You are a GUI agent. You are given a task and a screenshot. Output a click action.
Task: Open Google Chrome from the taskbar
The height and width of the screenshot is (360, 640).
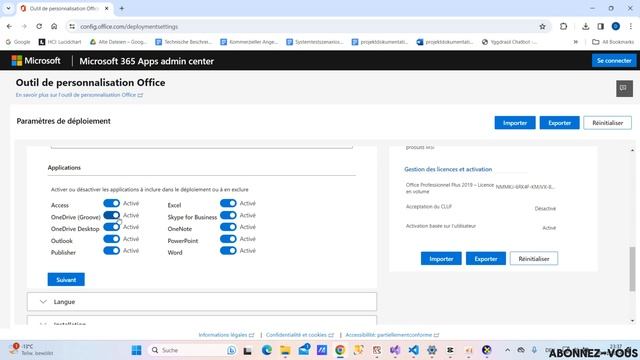pos(340,350)
